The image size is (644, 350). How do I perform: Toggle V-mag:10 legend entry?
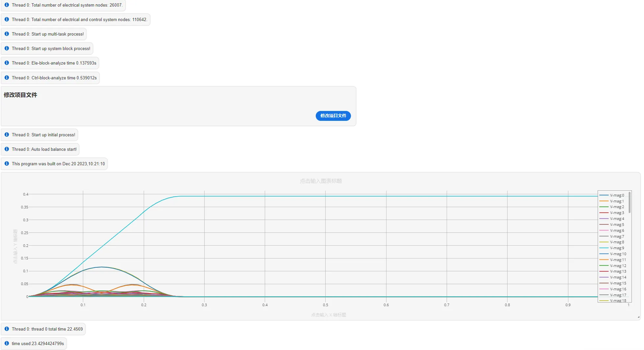(x=613, y=254)
